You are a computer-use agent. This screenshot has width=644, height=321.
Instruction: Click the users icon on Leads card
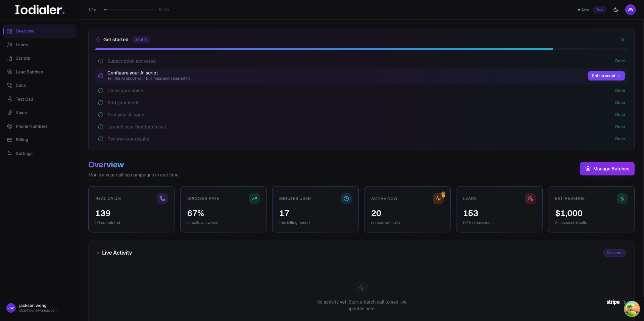[x=530, y=199]
